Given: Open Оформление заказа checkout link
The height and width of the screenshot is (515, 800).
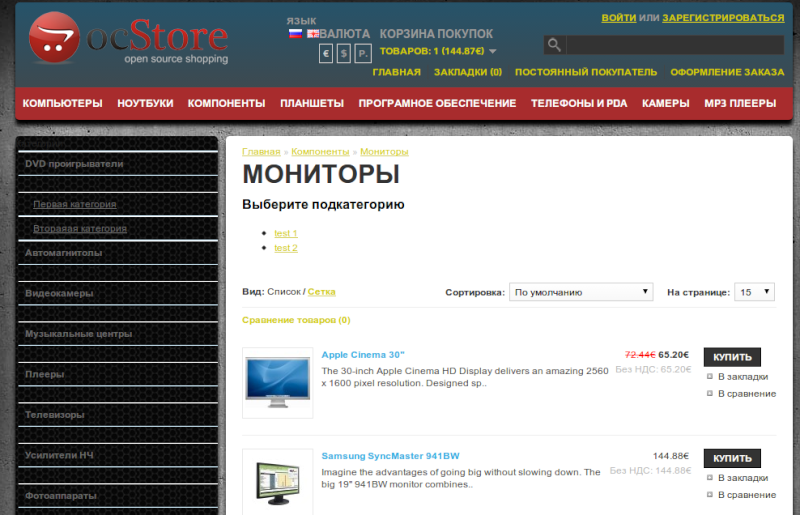Looking at the screenshot, I should 727,72.
